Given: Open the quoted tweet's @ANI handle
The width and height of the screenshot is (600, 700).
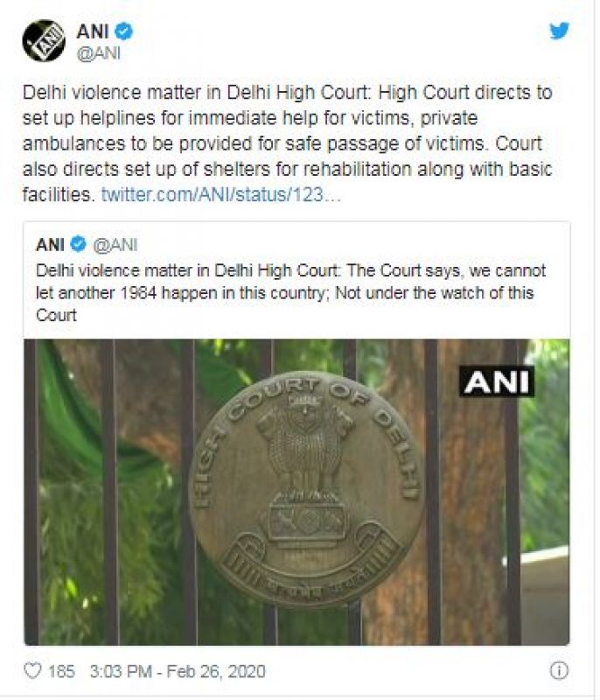Looking at the screenshot, I should click(115, 245).
